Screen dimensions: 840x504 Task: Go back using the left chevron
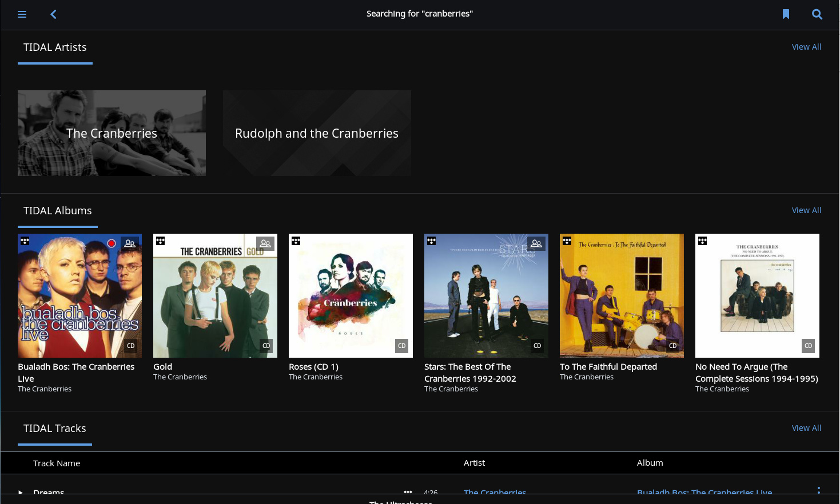[x=53, y=14]
